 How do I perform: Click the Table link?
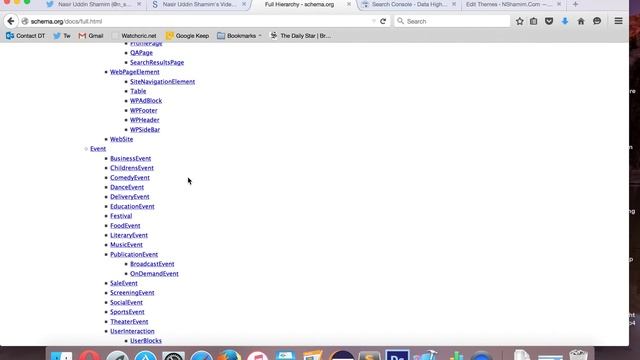pos(138,91)
